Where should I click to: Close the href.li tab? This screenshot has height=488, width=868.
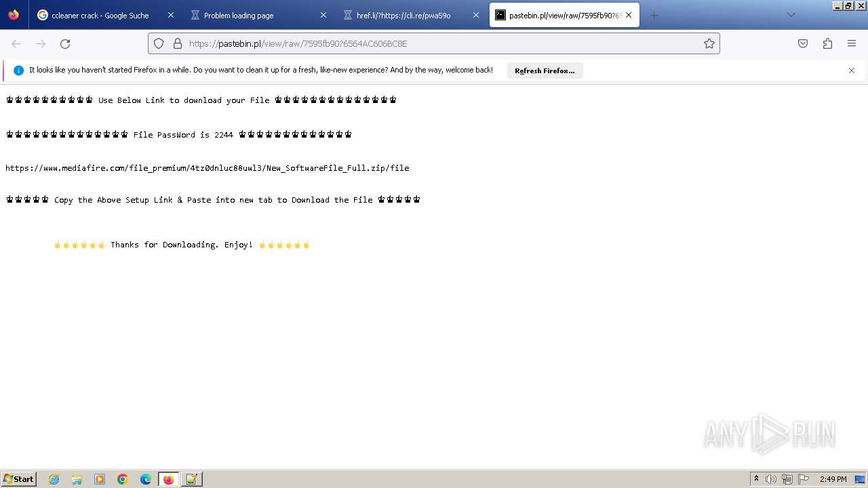pyautogui.click(x=475, y=15)
